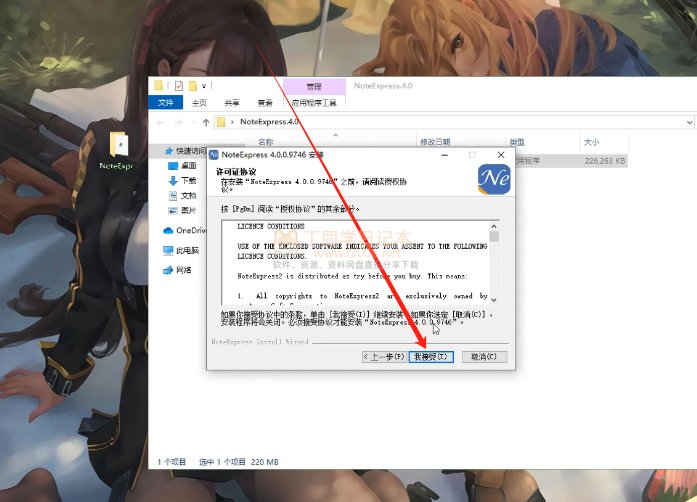697x502 pixels.
Task: Sort files by the Size (大小) column
Action: pos(592,142)
